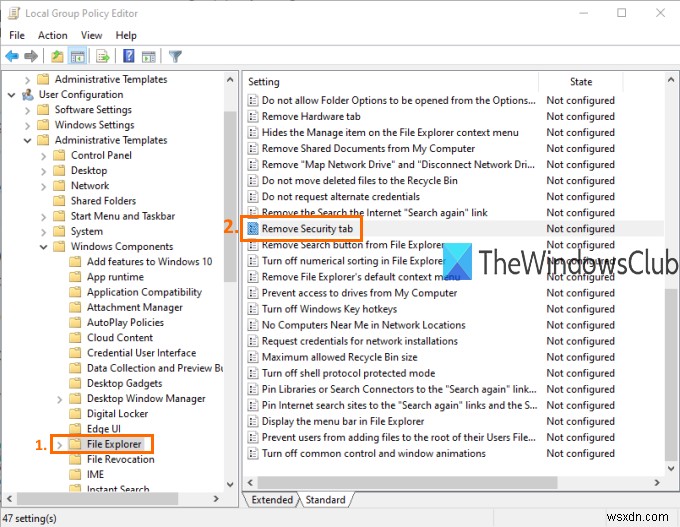Click the Control Panel folder icon
The width and height of the screenshot is (680, 527).
tap(59, 155)
